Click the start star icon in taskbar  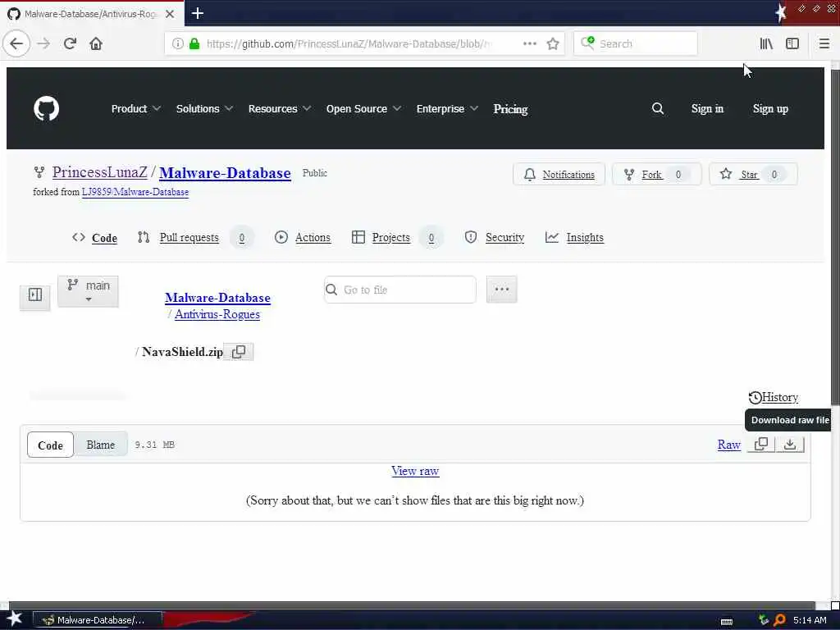(14, 619)
